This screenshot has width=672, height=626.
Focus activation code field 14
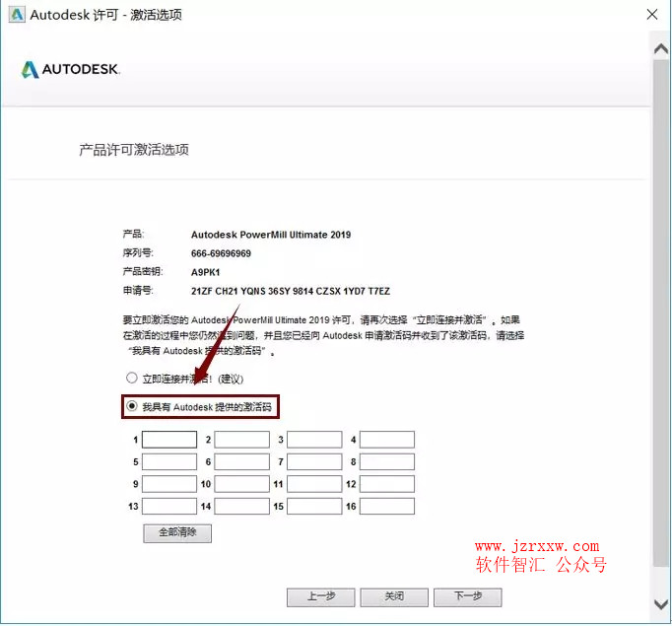pos(241,507)
